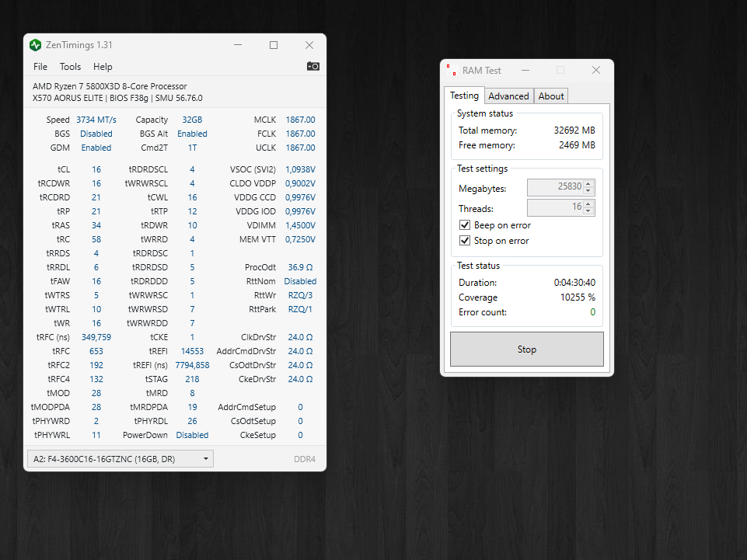
Task: Click the ZenTimings camera screenshot icon
Action: (313, 66)
